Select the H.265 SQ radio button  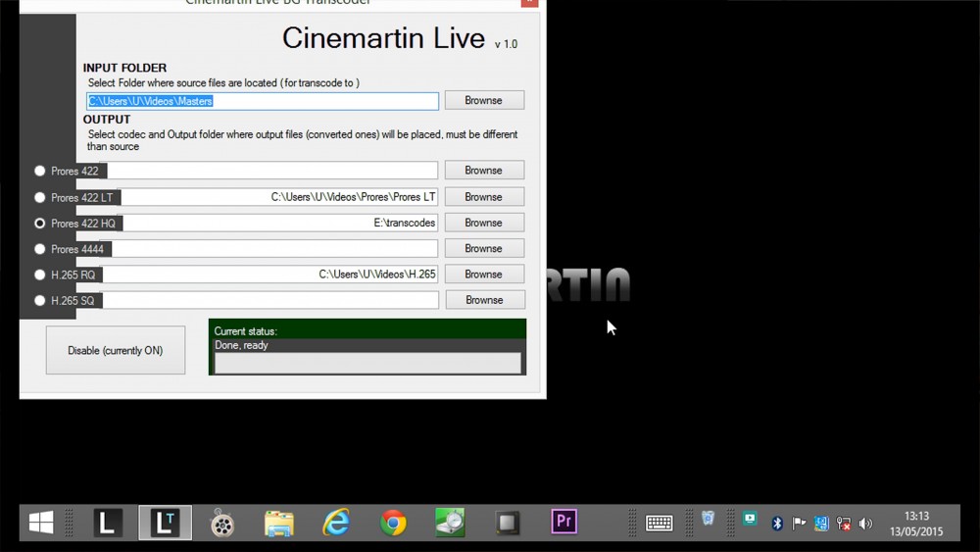tap(40, 300)
